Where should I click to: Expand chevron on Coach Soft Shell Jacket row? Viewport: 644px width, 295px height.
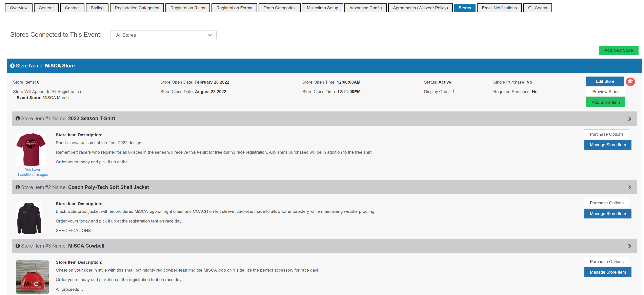tap(629, 187)
